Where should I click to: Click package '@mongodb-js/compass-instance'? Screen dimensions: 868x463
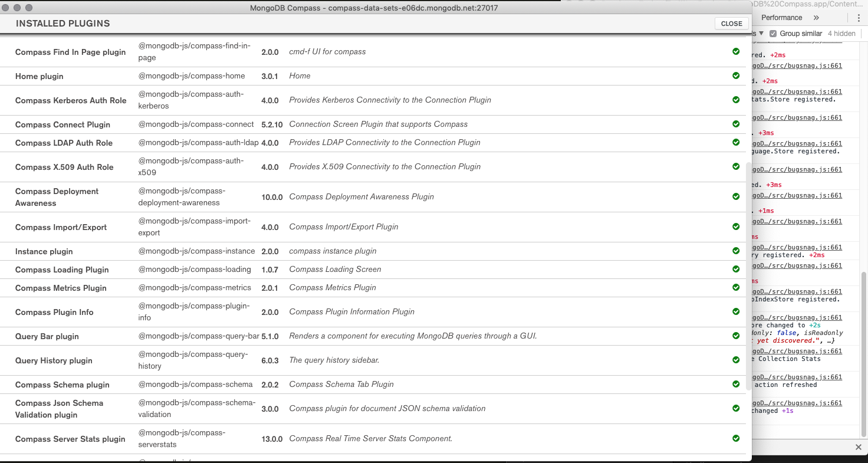pos(196,251)
